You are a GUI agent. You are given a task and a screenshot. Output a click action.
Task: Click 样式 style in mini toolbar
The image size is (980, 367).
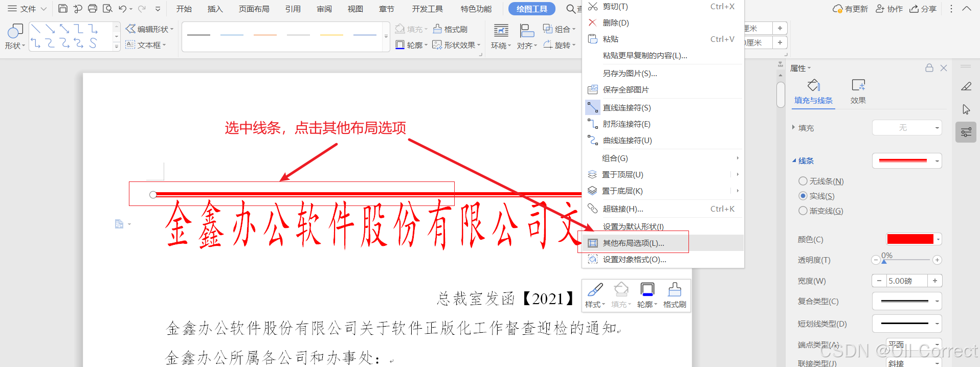point(595,295)
